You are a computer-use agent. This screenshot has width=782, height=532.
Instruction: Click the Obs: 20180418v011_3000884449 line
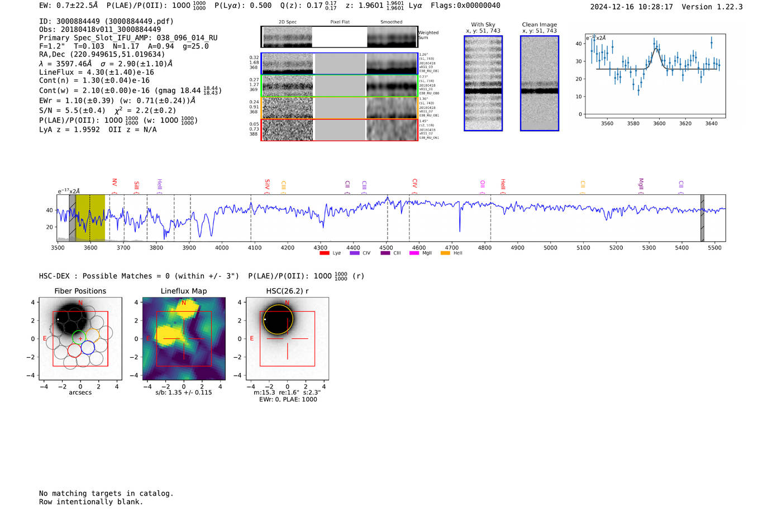coord(100,30)
